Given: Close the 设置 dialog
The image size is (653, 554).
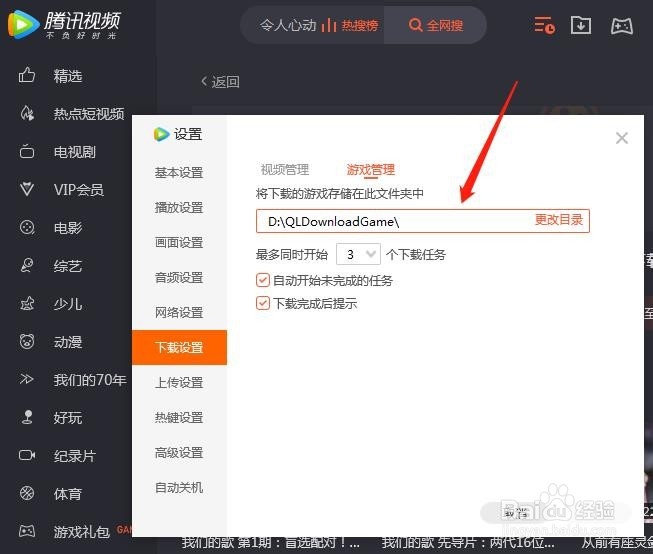Looking at the screenshot, I should 622,138.
